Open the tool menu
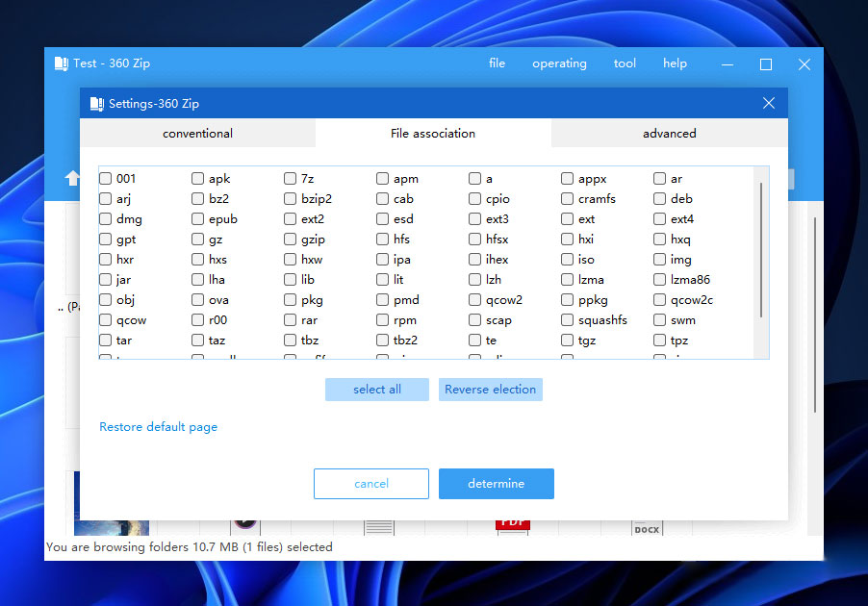 [x=625, y=63]
